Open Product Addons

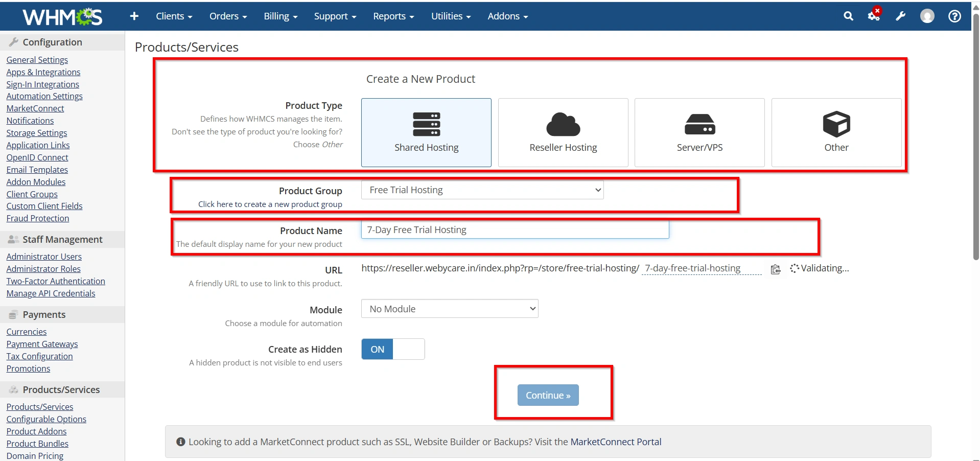(x=36, y=431)
